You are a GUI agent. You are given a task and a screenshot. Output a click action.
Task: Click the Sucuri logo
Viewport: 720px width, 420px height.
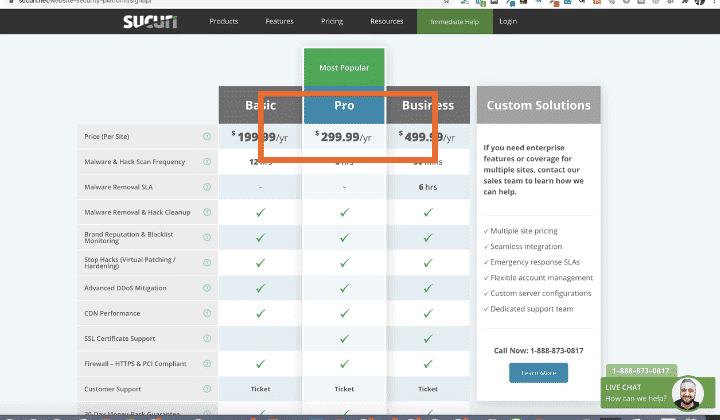pyautogui.click(x=150, y=22)
